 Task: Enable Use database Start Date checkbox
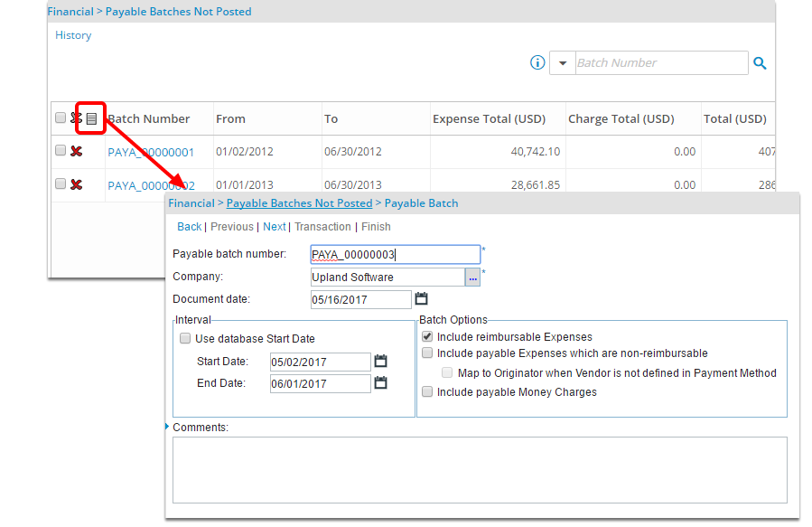tap(186, 339)
